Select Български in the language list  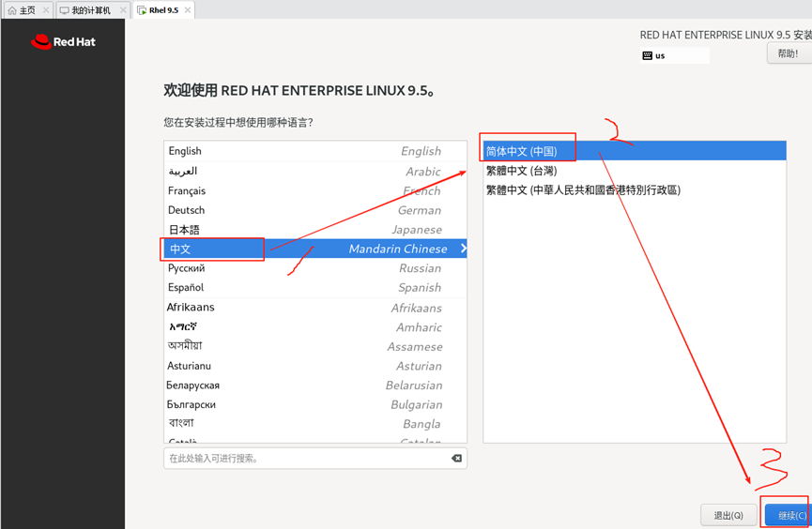click(x=314, y=405)
